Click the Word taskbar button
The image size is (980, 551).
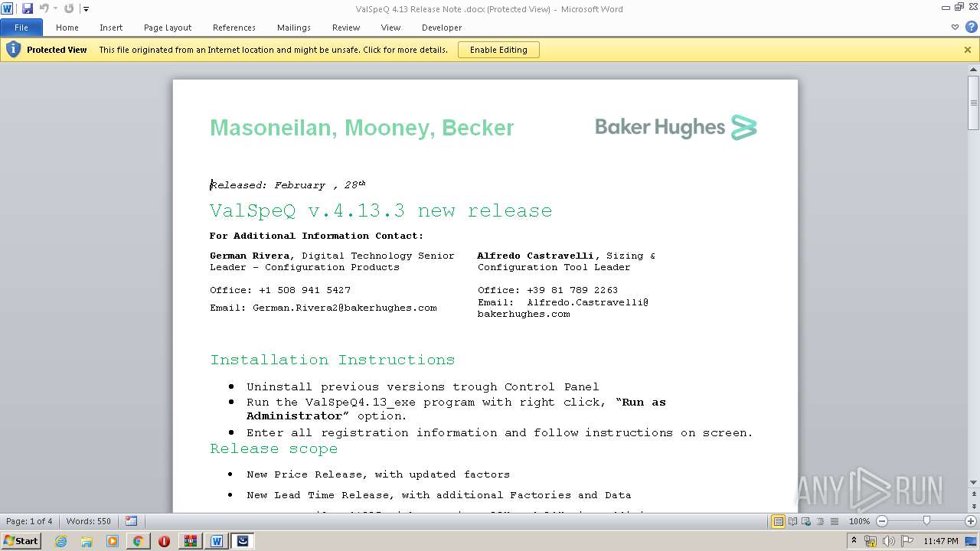[217, 541]
